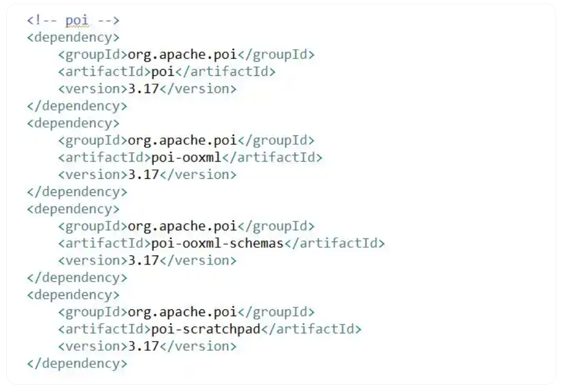Click org.apache.poi in the first groupId
This screenshot has height=392, width=564.
click(183, 54)
